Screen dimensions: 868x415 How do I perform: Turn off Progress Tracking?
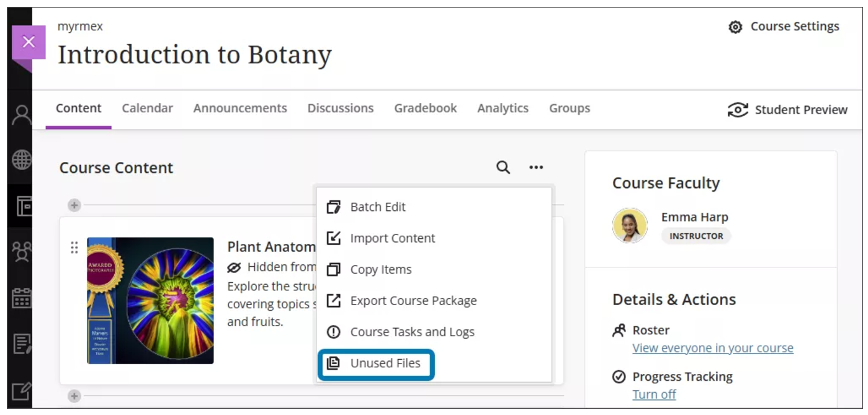pyautogui.click(x=654, y=395)
